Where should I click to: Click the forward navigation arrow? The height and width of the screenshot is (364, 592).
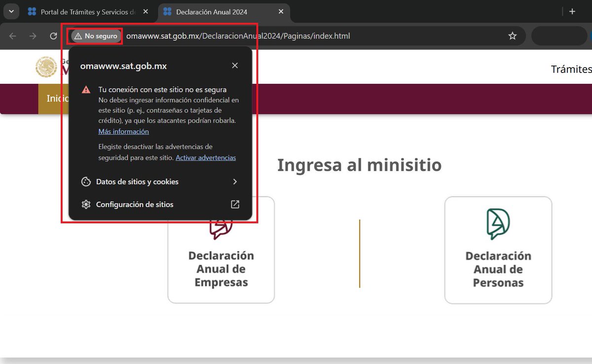pyautogui.click(x=33, y=36)
